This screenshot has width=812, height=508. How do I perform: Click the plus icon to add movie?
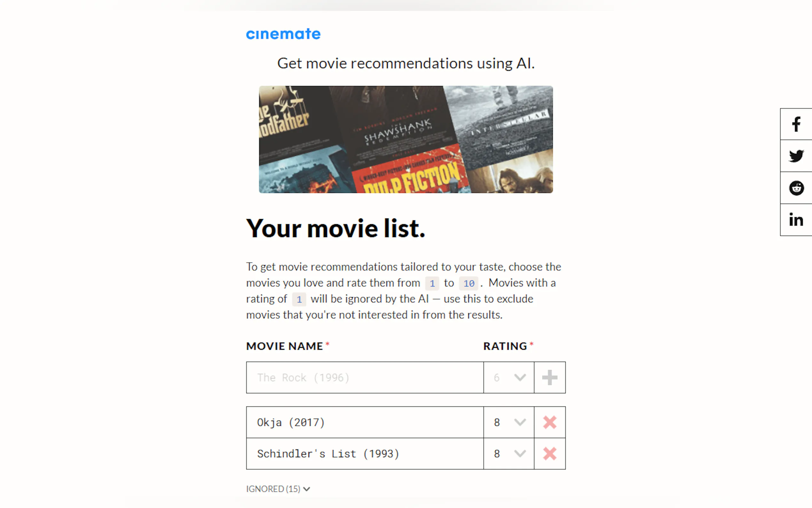pyautogui.click(x=550, y=377)
